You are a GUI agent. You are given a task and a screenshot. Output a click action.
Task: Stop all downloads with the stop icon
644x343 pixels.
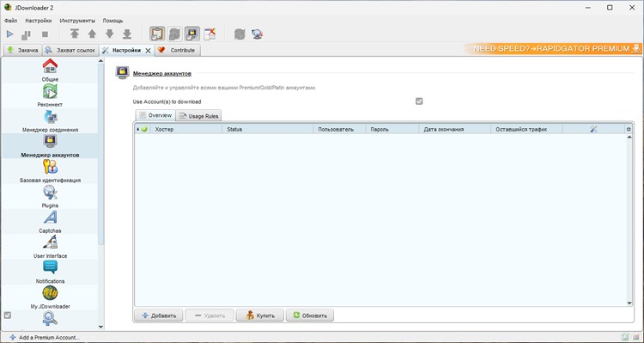pyautogui.click(x=45, y=34)
